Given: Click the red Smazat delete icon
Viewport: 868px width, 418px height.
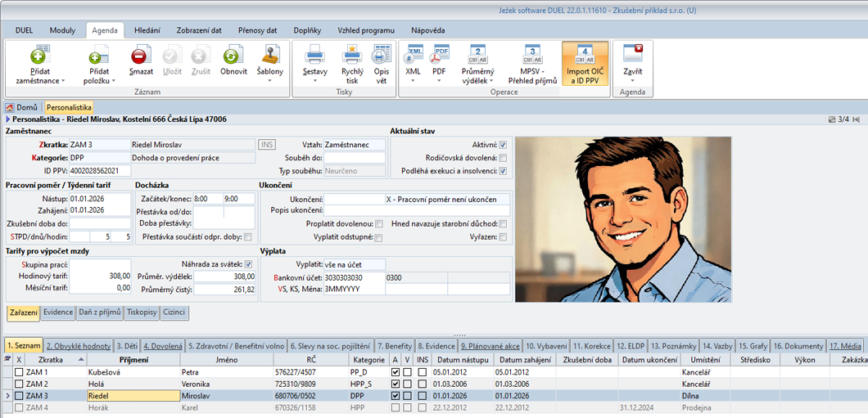Looking at the screenshot, I should 140,56.
